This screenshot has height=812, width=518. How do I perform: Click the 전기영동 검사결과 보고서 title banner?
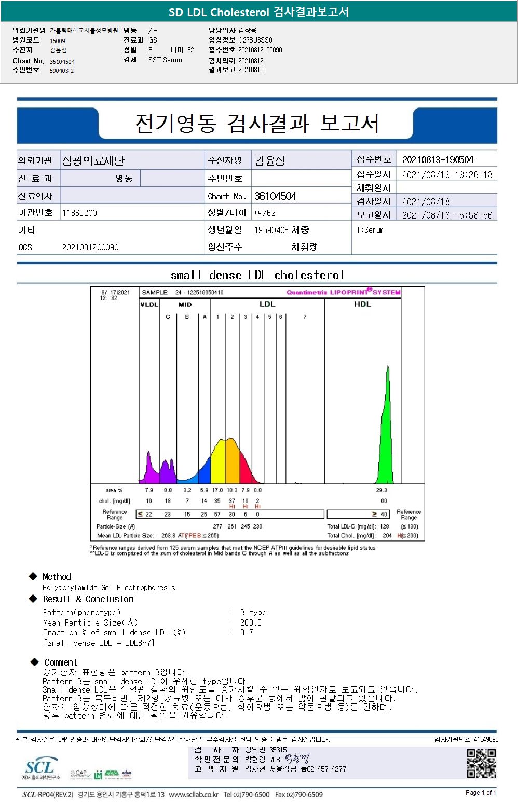[x=257, y=124]
